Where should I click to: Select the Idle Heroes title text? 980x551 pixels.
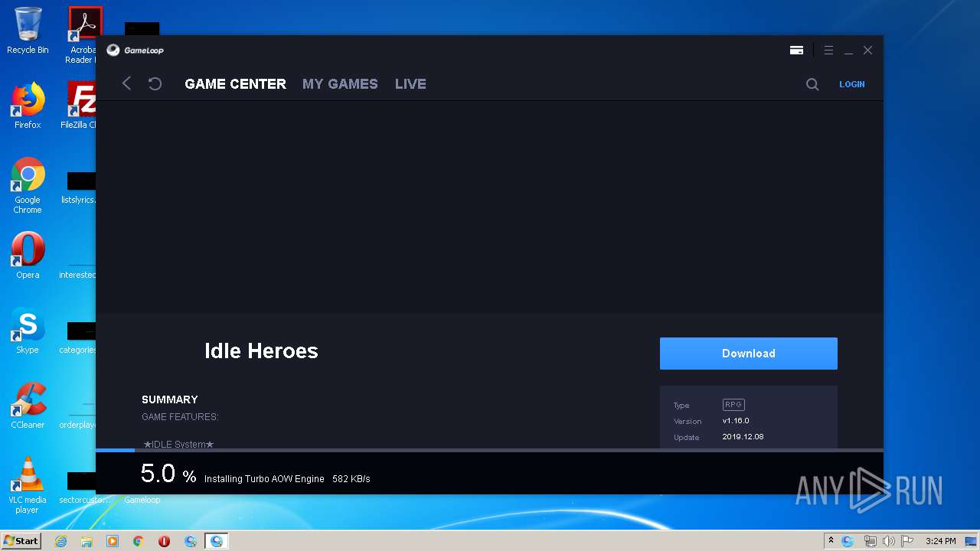point(261,350)
